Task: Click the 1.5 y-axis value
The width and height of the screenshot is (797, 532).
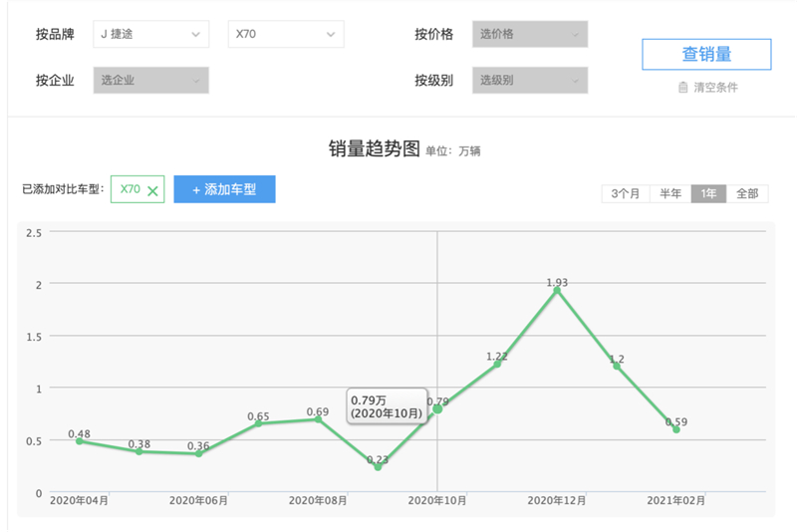Action: 34,337
